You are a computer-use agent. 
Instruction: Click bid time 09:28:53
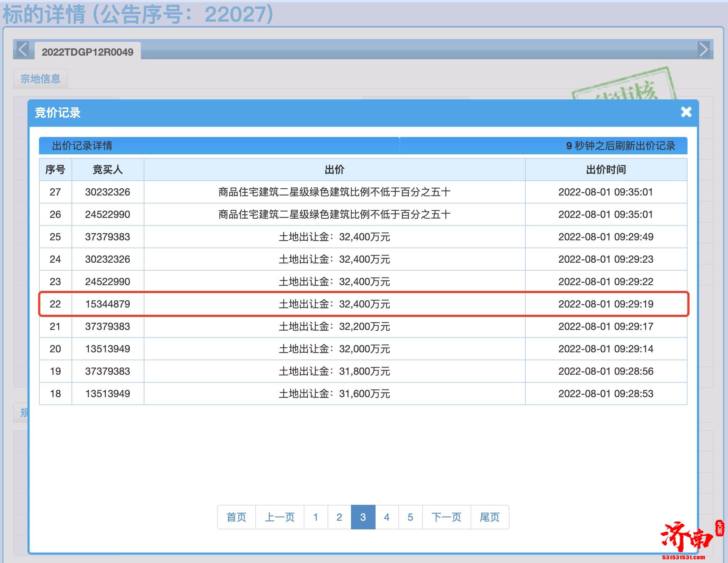(x=606, y=394)
